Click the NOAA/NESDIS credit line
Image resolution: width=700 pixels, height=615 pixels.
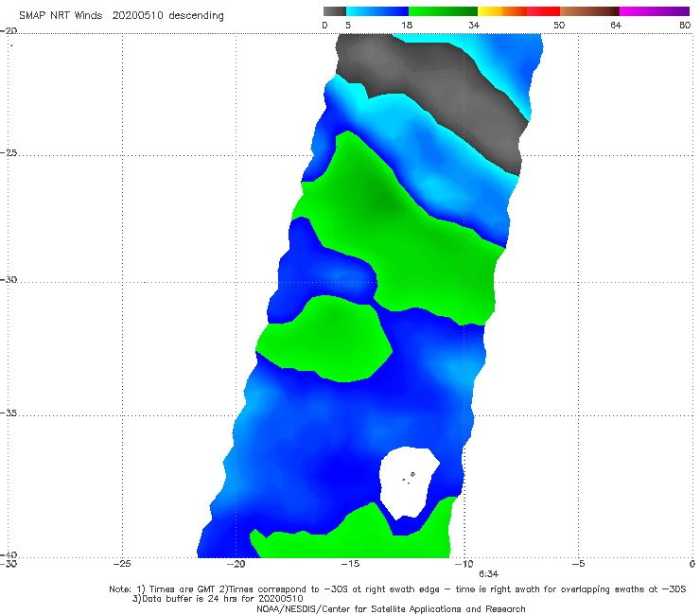(x=391, y=609)
